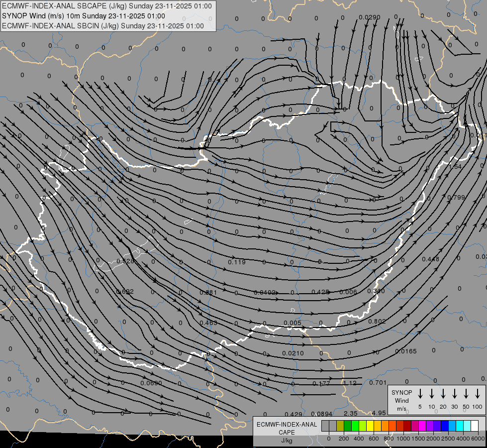Click the 0.177 value on map
Image resolution: width=487 pixels, height=448 pixels.
tap(321, 384)
